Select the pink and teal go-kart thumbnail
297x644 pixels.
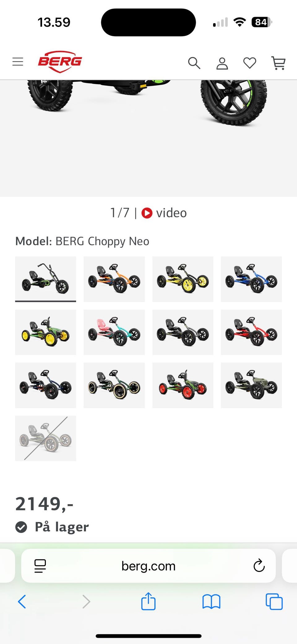tap(114, 332)
